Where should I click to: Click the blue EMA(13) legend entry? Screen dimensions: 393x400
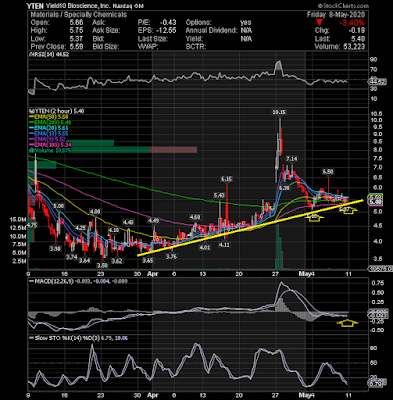click(50, 133)
